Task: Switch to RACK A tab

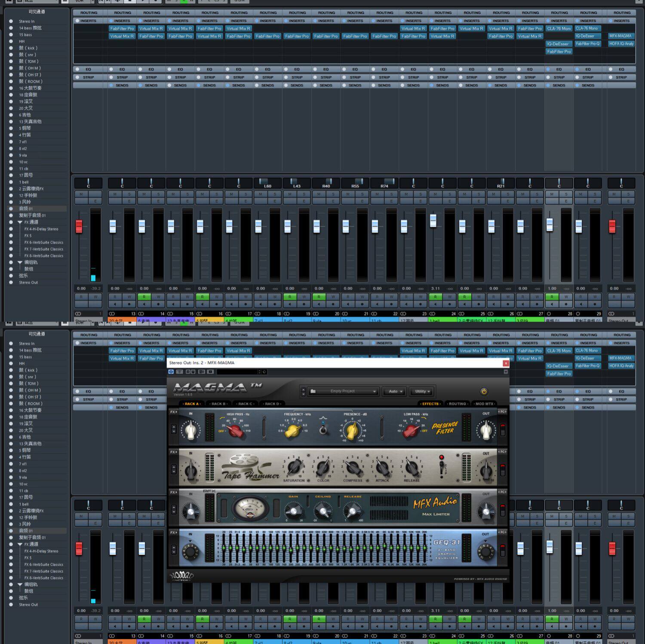Action: pyautogui.click(x=192, y=404)
